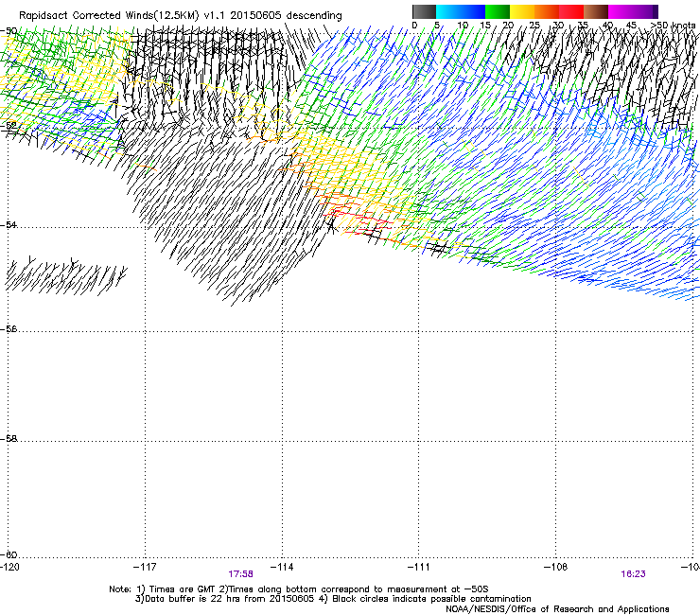Click the purple 18:23 pass time
Viewport: 700px width, 615px height.
(x=633, y=574)
